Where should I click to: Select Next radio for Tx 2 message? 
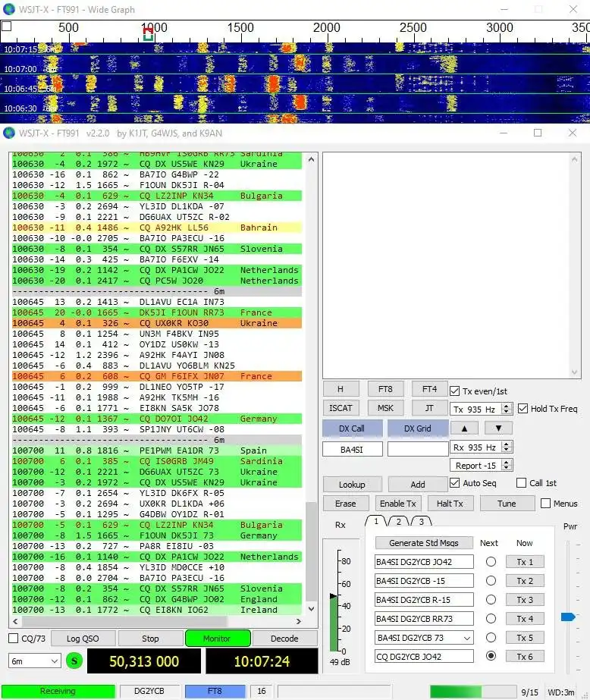491,581
